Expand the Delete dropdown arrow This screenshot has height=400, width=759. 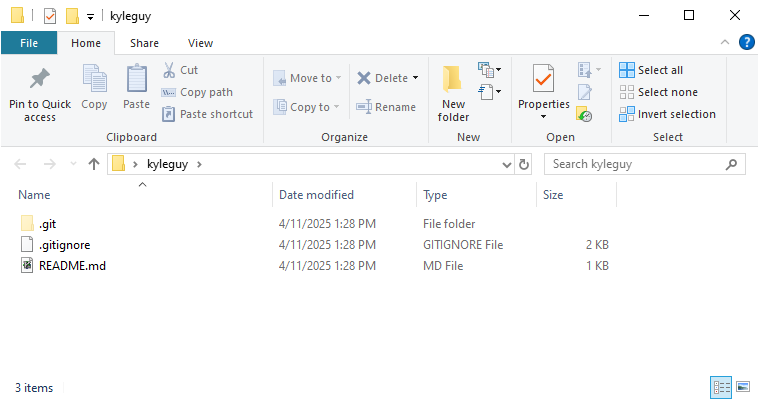[x=415, y=78]
